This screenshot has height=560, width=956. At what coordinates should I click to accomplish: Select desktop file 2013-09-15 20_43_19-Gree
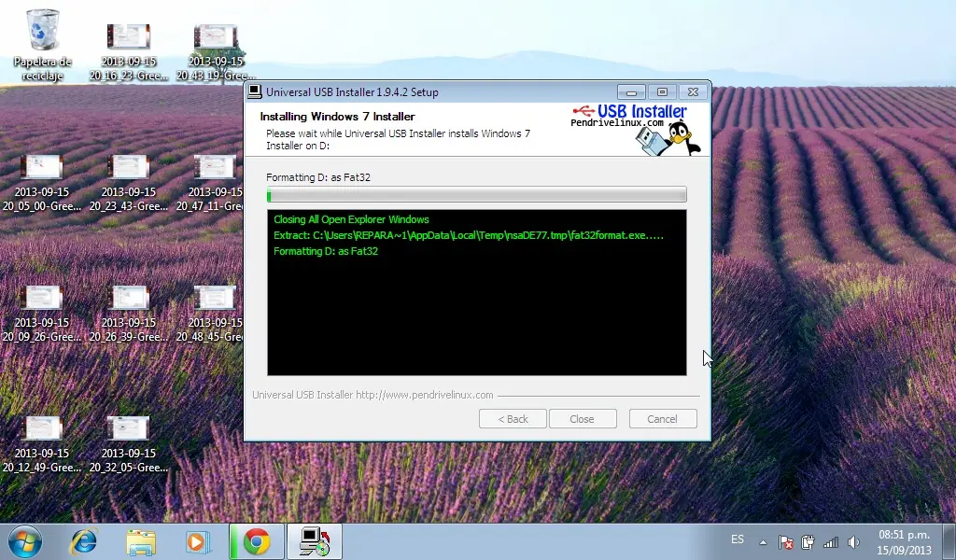216,51
